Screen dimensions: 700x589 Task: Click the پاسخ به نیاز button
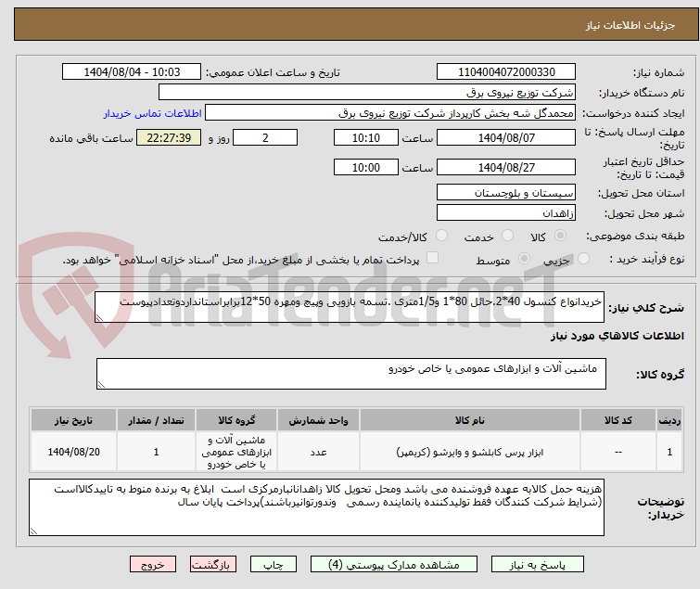[538, 565]
